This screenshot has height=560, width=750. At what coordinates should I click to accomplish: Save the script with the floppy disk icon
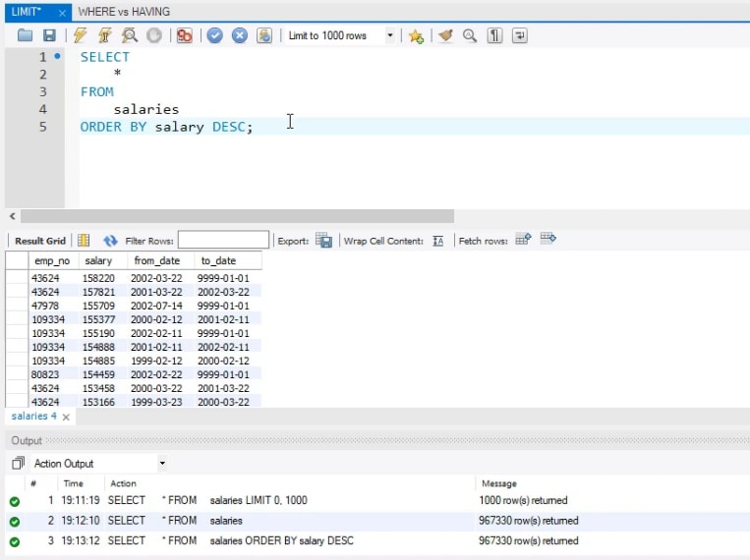(49, 35)
